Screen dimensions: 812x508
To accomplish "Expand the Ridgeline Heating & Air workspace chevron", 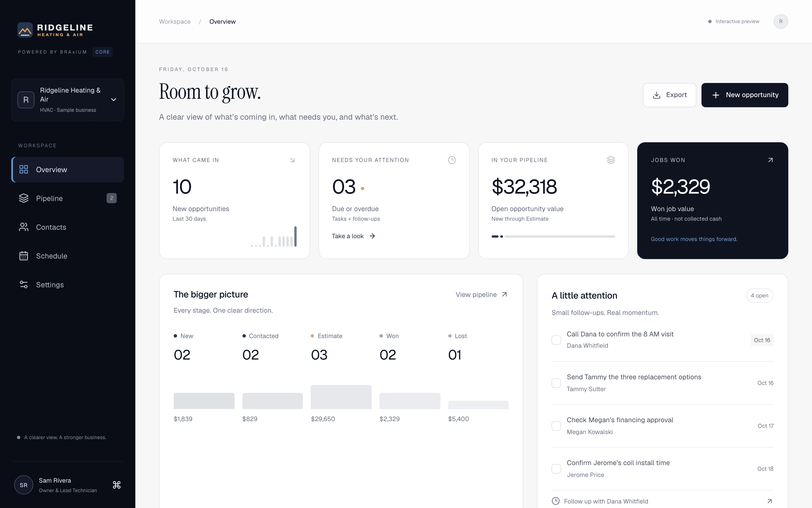I will point(114,100).
